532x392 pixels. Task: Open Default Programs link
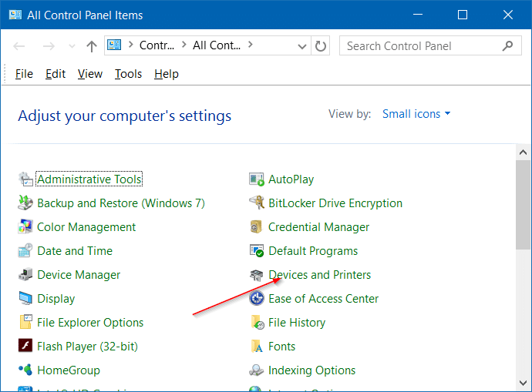coord(313,251)
